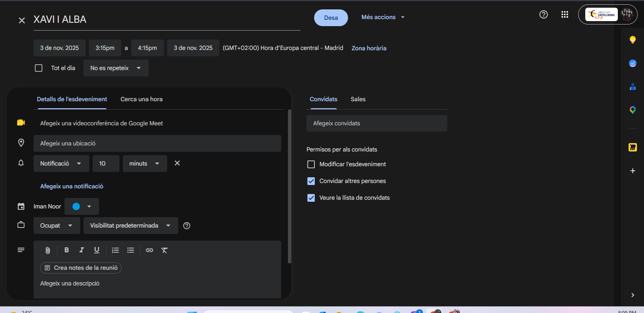Open Contacts from side panel

(x=633, y=87)
